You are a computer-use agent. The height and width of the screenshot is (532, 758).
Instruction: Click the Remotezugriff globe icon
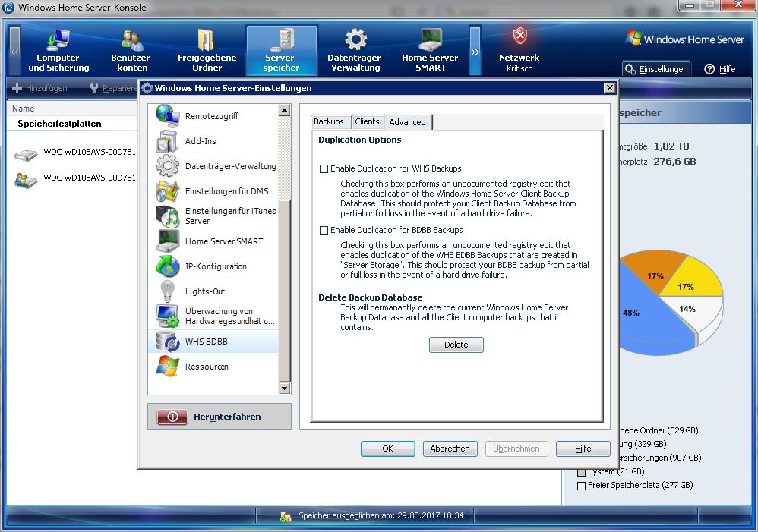pos(167,115)
